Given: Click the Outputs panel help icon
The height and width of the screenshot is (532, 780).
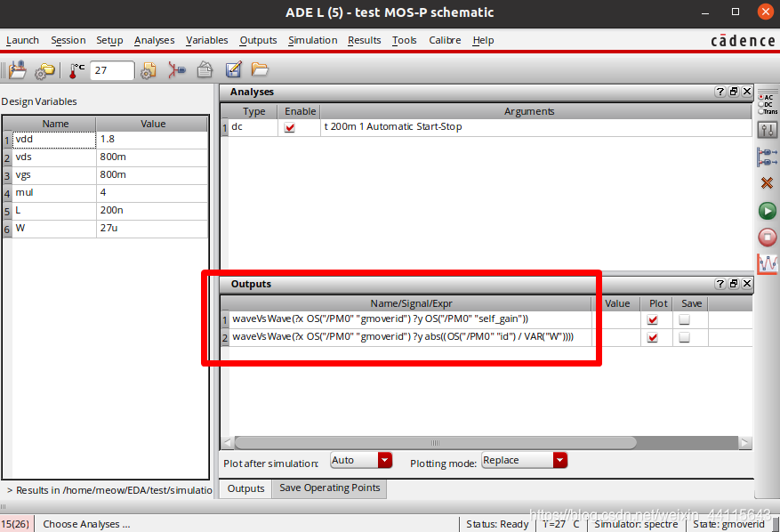Looking at the screenshot, I should 720,284.
